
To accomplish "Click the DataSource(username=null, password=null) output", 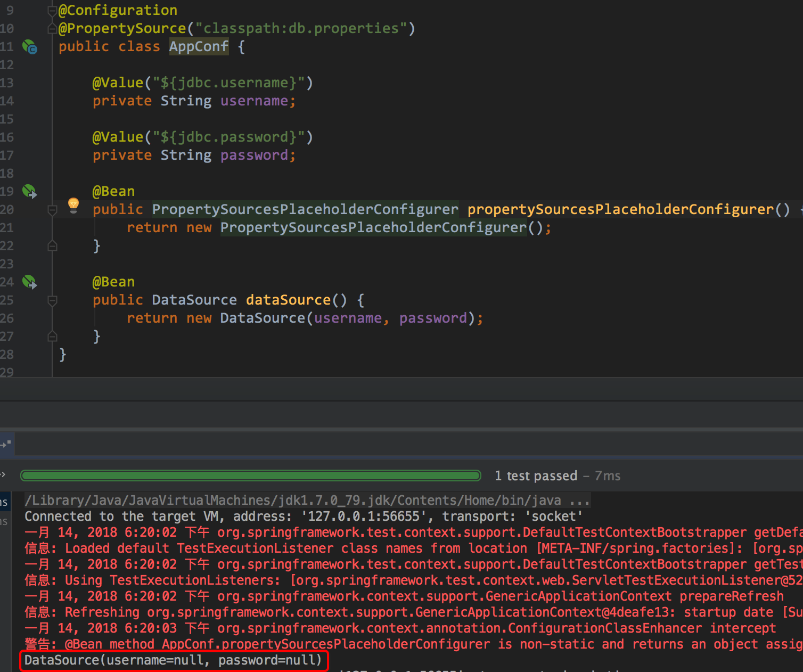I will click(x=174, y=660).
